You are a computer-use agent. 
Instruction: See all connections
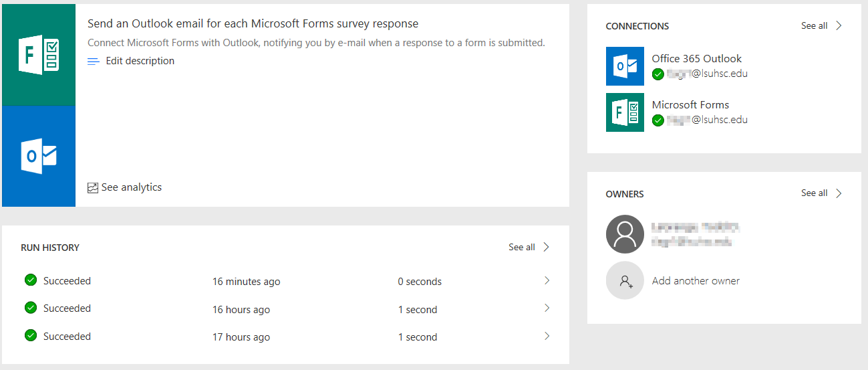pos(821,26)
